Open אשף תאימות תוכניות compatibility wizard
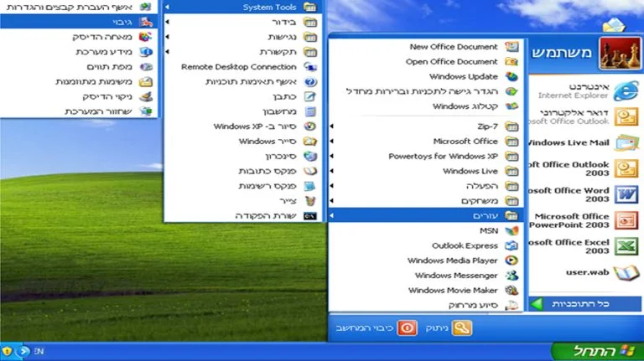 pyautogui.click(x=242, y=81)
